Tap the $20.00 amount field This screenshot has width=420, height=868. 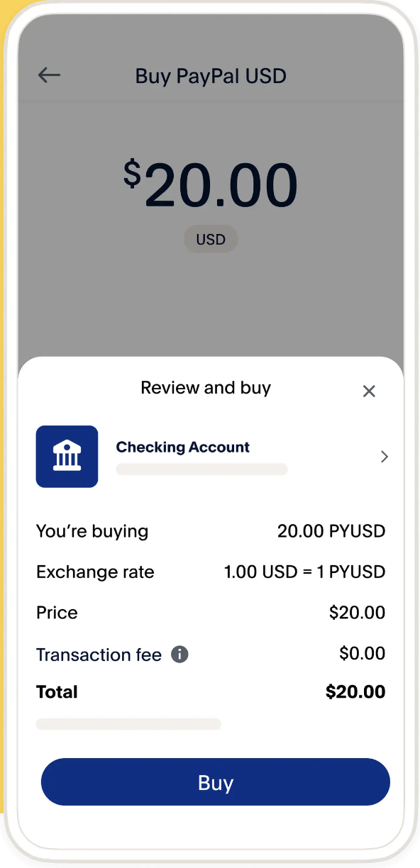pos(210,185)
